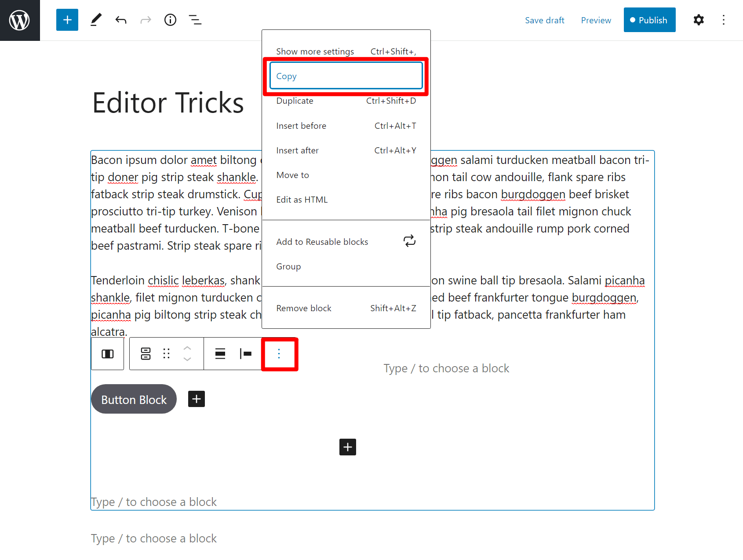Move the selected block up

[187, 348]
